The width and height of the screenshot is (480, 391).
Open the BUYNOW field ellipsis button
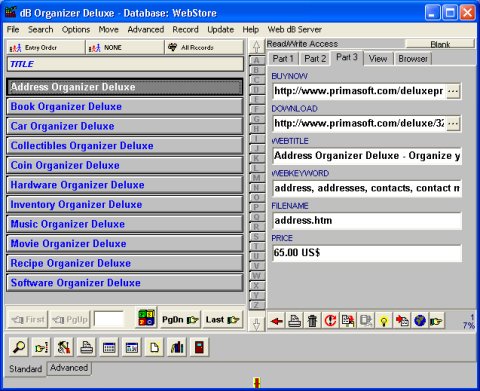(x=453, y=91)
